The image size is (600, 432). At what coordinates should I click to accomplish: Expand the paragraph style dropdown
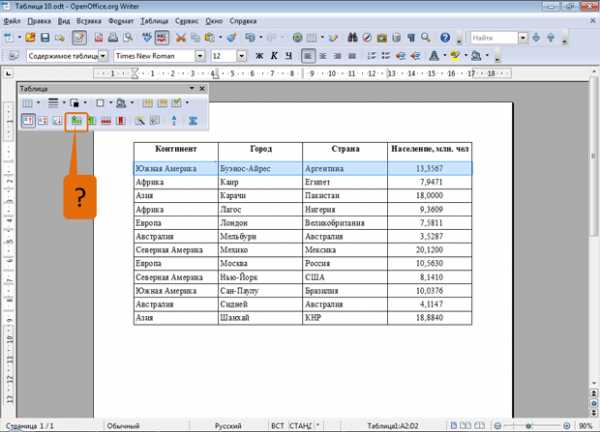click(x=103, y=56)
